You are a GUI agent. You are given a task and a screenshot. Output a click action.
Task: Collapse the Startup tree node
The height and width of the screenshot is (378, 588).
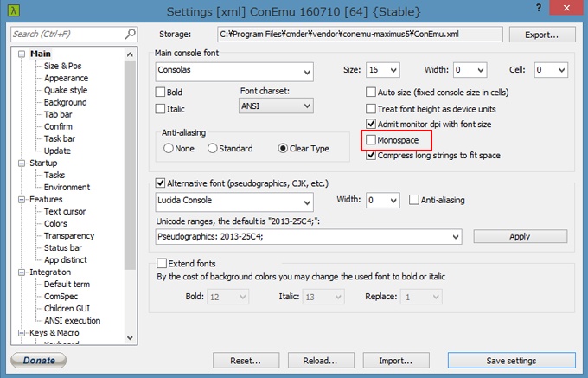coord(22,163)
